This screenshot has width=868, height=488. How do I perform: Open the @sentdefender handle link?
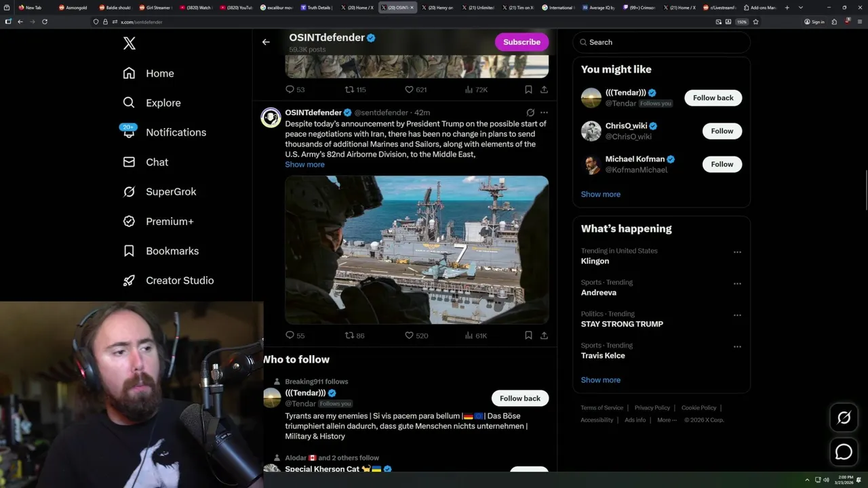tap(381, 113)
